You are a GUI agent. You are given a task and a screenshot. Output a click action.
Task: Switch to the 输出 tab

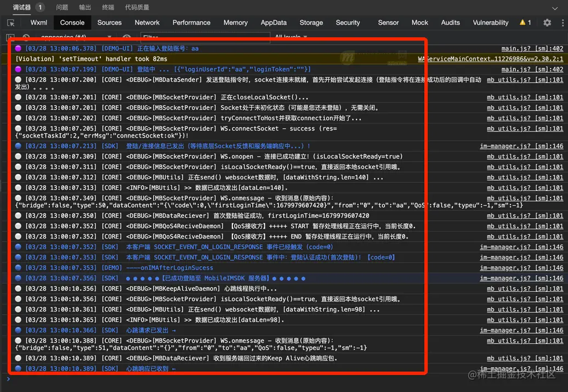[x=85, y=7]
